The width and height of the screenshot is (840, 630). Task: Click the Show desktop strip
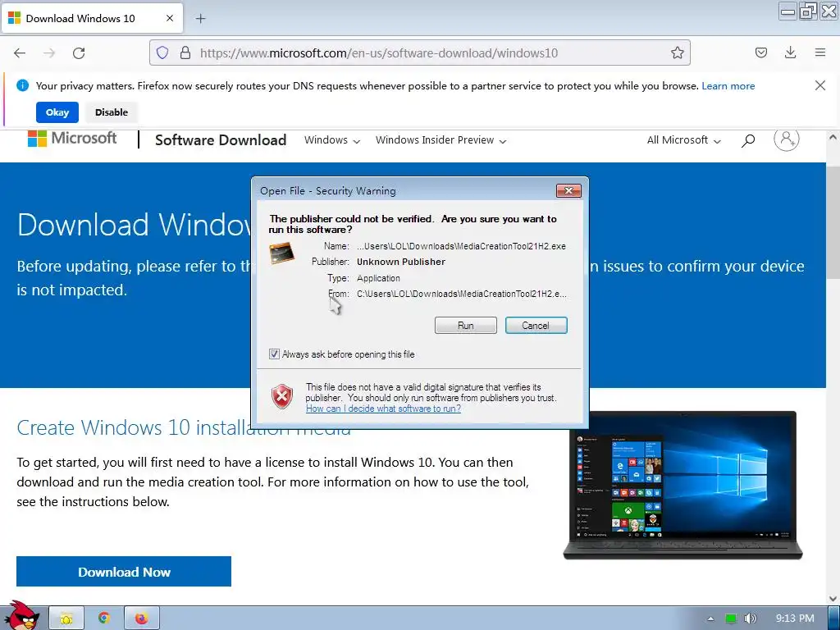[x=834, y=619]
